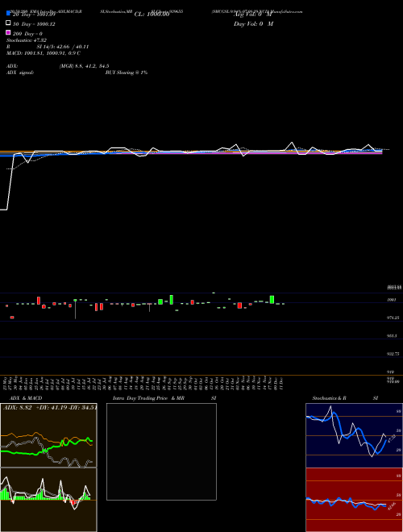Click the 'BUY Slowing @ 1%' signal text
Image resolution: width=403 pixels, height=532 pixels.
click(x=127, y=73)
